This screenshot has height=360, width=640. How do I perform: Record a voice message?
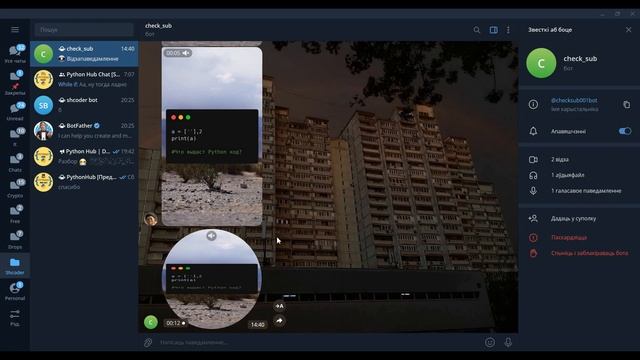[508, 342]
